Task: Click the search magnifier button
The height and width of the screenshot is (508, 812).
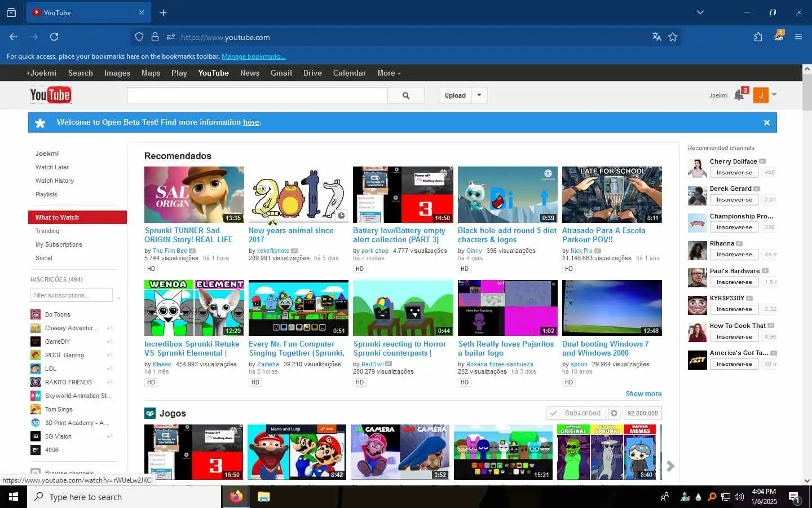Action: [x=406, y=95]
